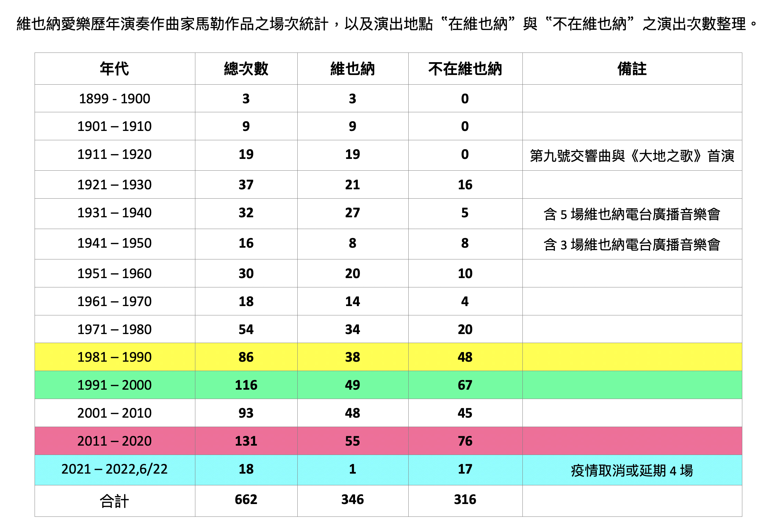Click Vienna count 27 in 1931–1940 row

353,212
